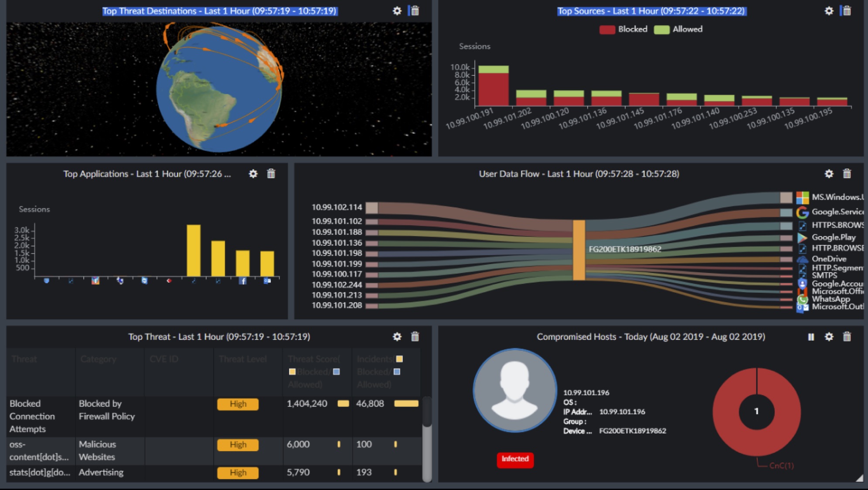Delete the Top Sources widget using trash icon

847,11
